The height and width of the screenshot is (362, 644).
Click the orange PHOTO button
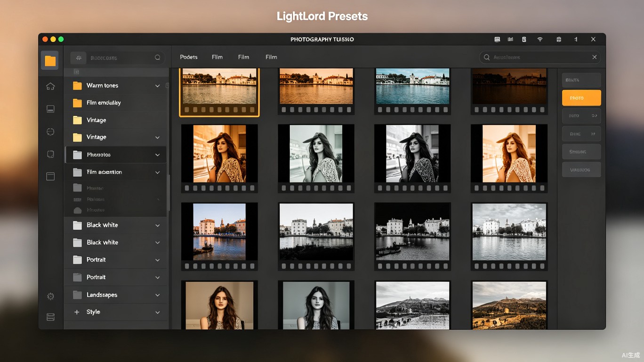pos(581,98)
